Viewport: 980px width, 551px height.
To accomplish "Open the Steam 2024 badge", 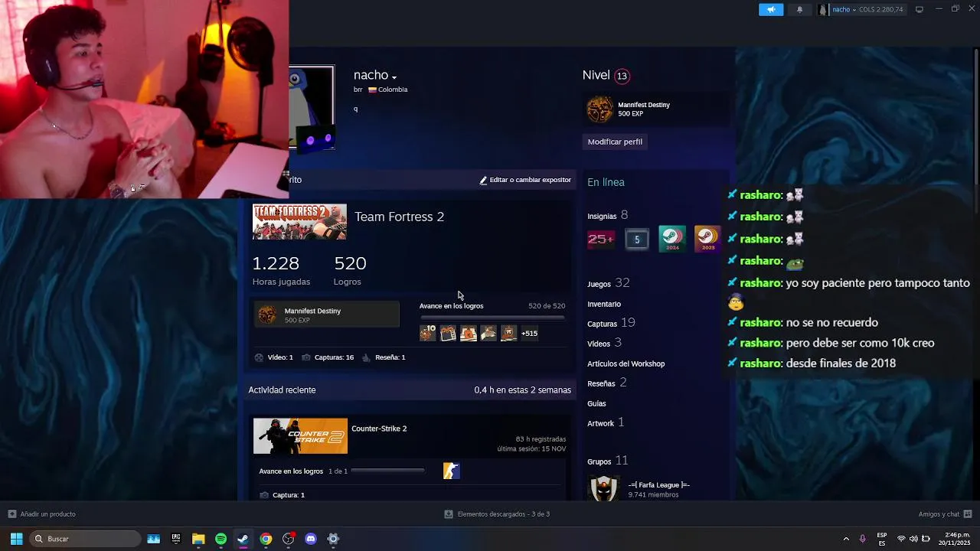I will 672,239.
